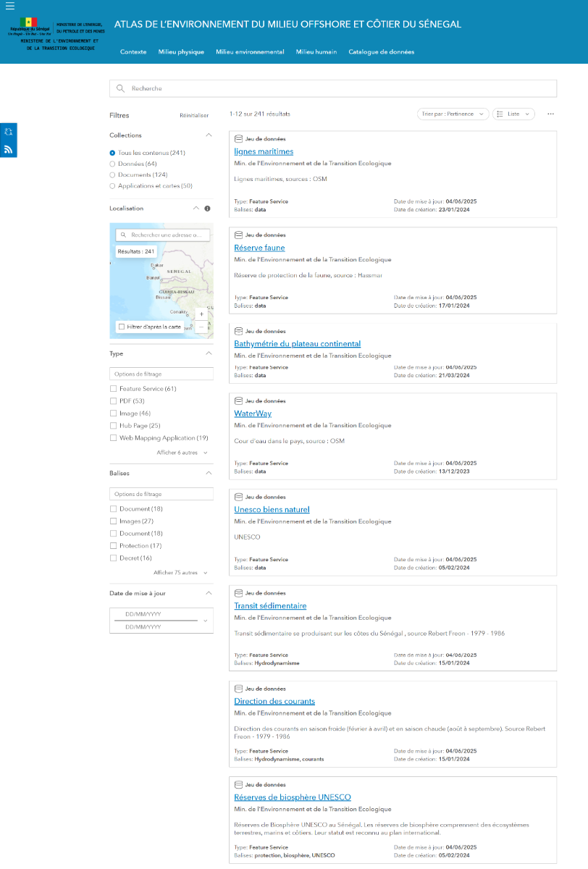Viewport: 588px width, 869px height.
Task: Open the hamburger menu at top left
Action: point(9,6)
